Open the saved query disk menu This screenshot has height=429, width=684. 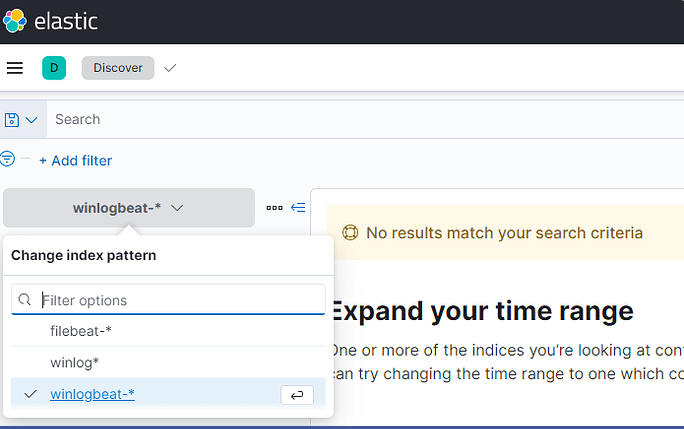pos(22,120)
